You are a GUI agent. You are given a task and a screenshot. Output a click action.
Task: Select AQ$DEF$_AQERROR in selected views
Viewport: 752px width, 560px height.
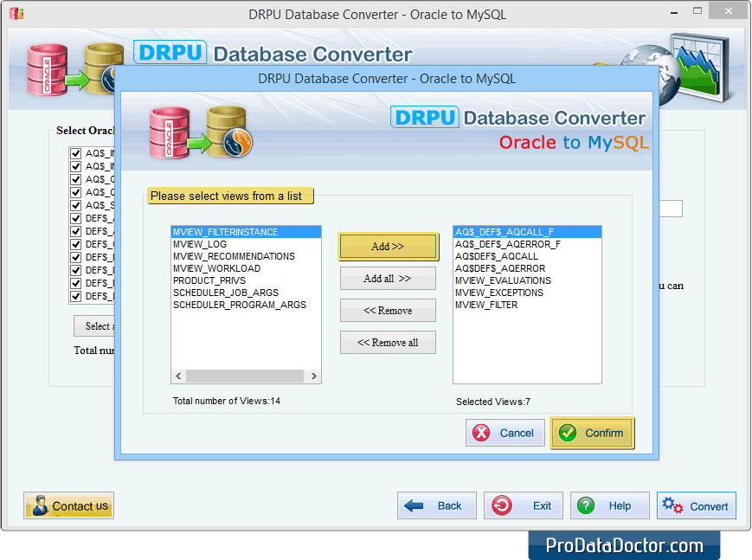click(x=527, y=268)
